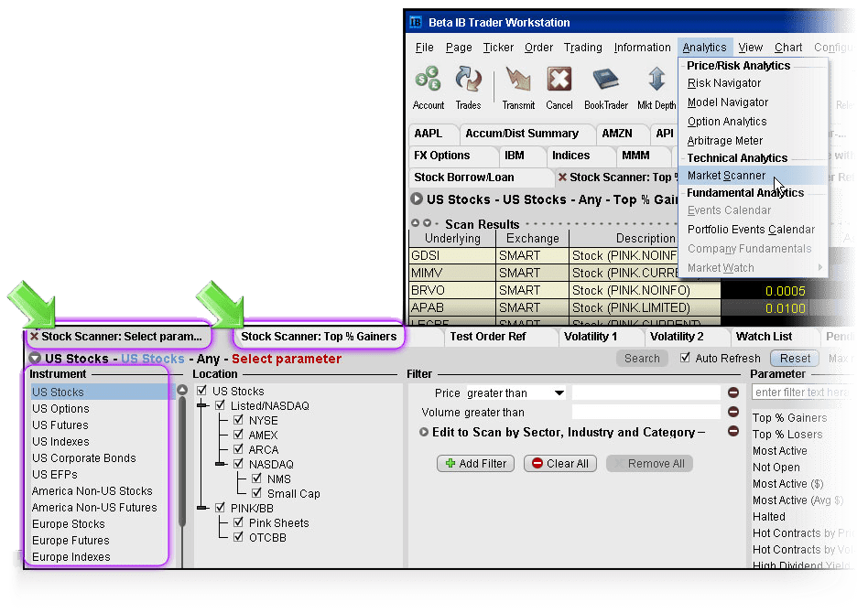Screen dimensions: 868x613
Task: Click inside the enter filter text field
Action: point(804,392)
